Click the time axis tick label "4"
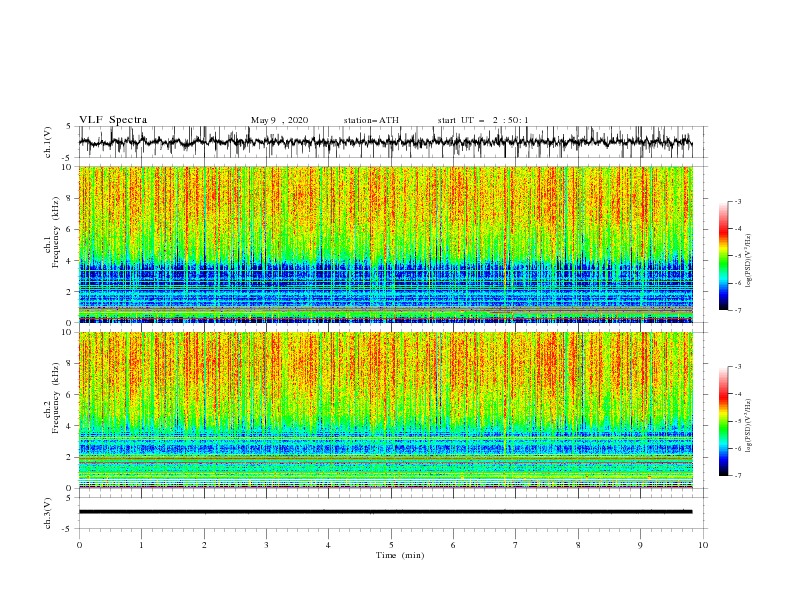 pos(328,545)
